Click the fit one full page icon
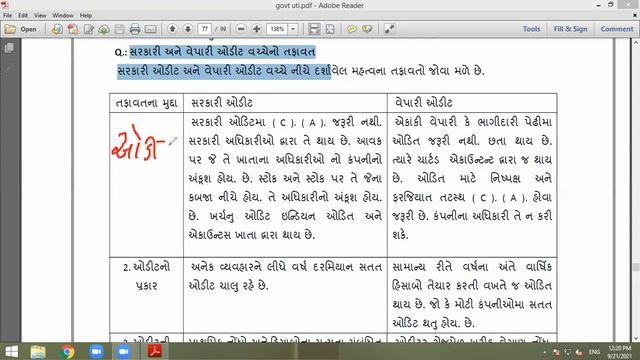Screen dimensions: 640x360 (x=330, y=29)
